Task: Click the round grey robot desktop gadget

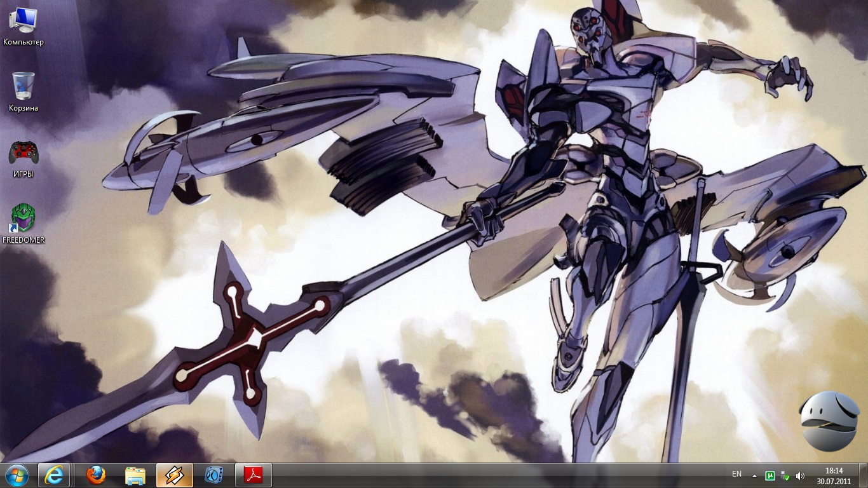Action: pos(829,420)
